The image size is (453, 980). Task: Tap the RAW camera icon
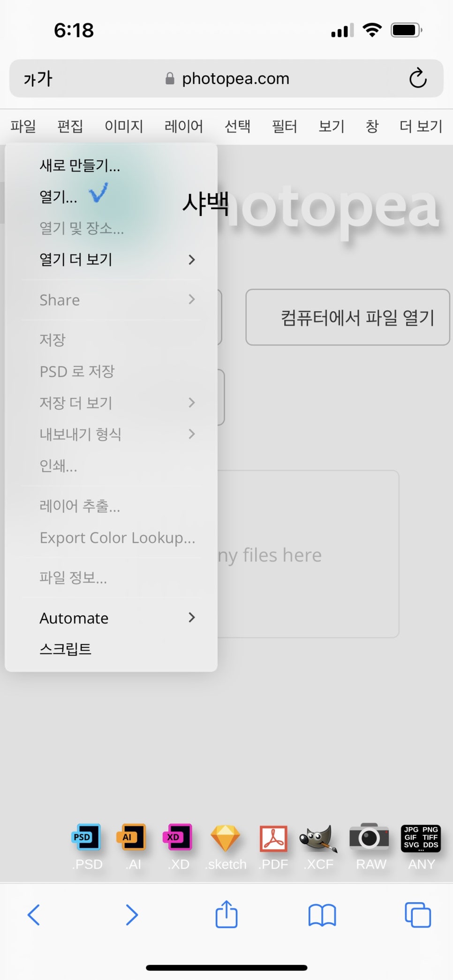click(x=370, y=838)
